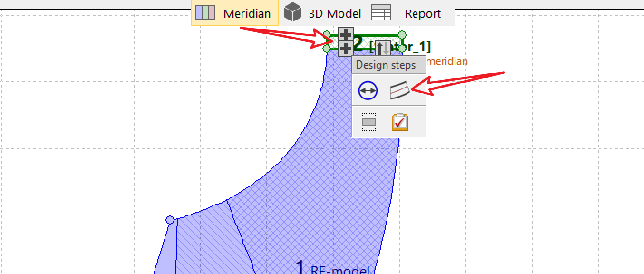Open the Meridional contour design step icon

point(400,91)
